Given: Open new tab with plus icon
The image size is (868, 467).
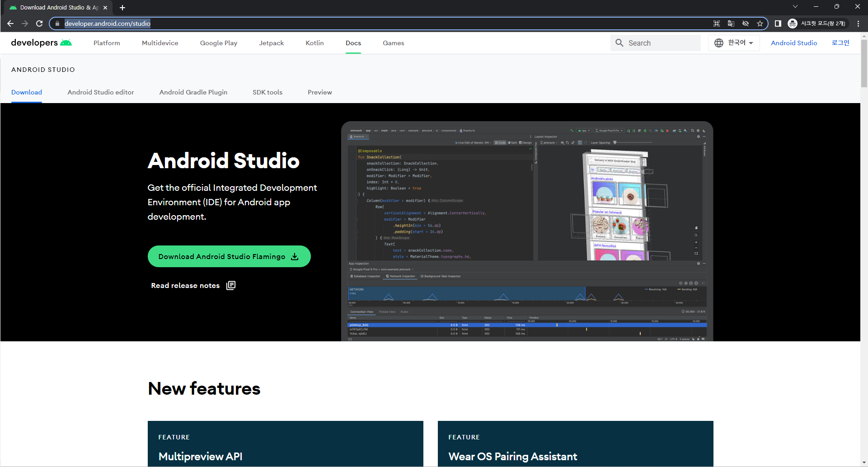Looking at the screenshot, I should point(122,8).
